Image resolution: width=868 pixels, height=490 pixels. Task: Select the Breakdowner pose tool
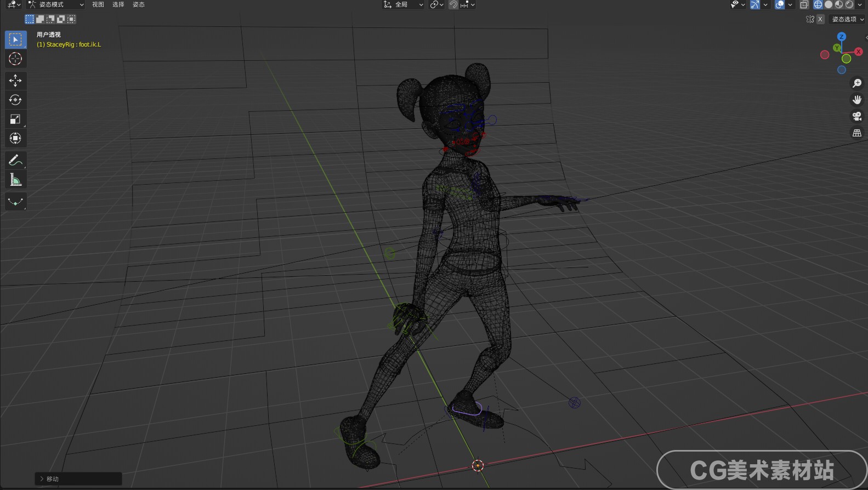pyautogui.click(x=15, y=201)
